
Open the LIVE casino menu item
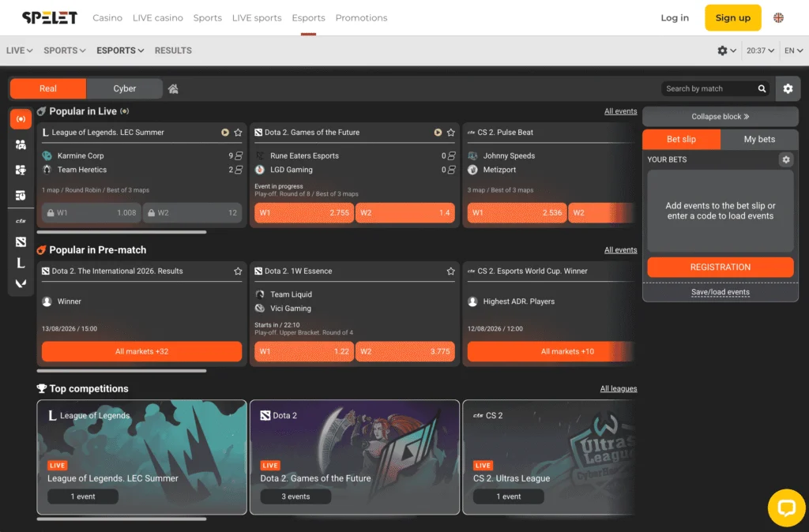[158, 17]
